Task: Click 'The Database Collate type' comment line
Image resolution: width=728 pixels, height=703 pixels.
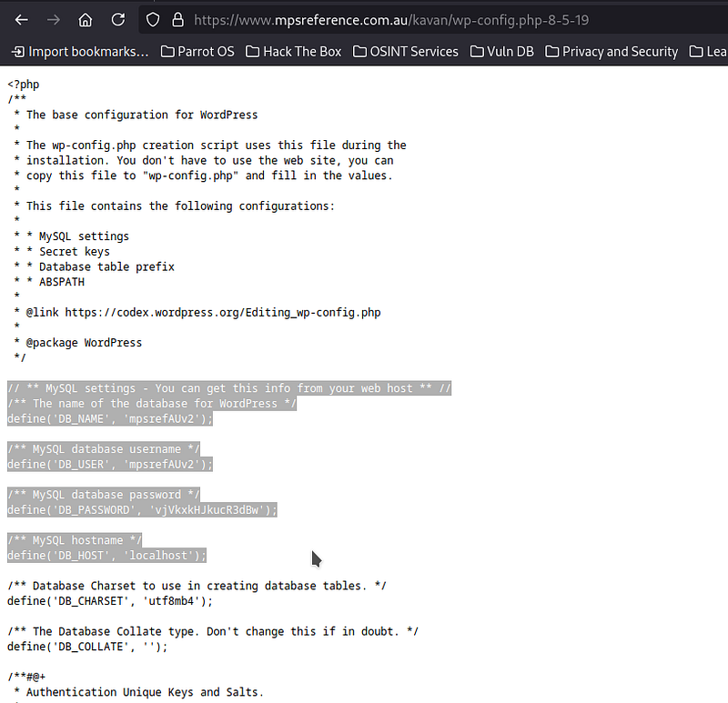Action: click(213, 631)
